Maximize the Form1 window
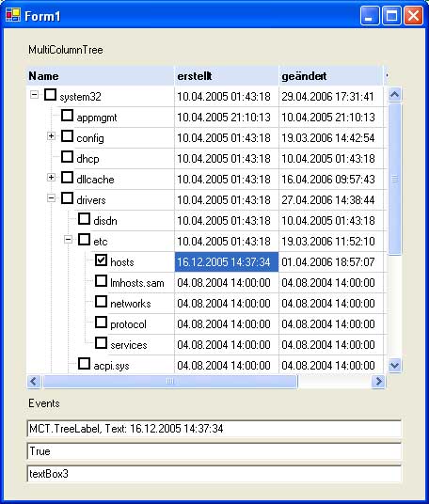Screen dimensions: 429x504 [391, 15]
